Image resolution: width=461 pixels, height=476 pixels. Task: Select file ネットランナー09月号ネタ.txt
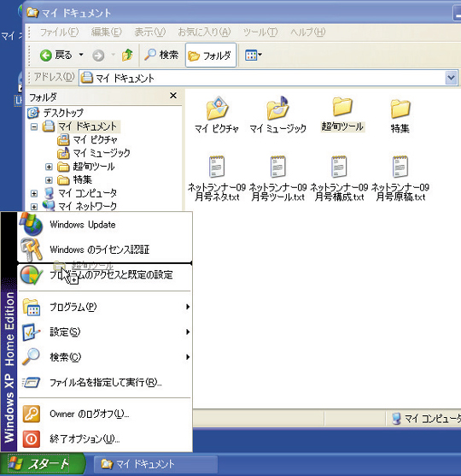click(x=217, y=179)
